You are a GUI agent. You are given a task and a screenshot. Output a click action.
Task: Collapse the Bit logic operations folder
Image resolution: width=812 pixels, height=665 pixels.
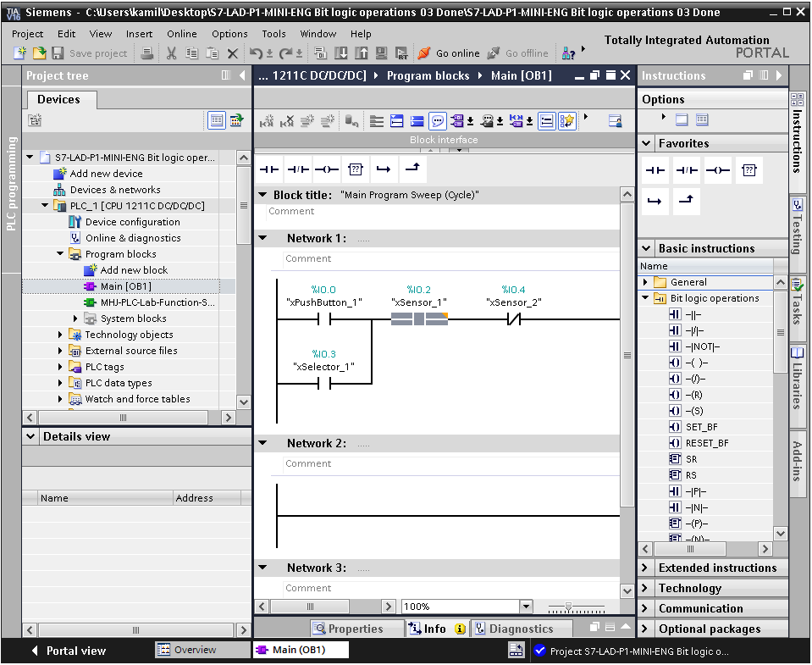point(645,298)
